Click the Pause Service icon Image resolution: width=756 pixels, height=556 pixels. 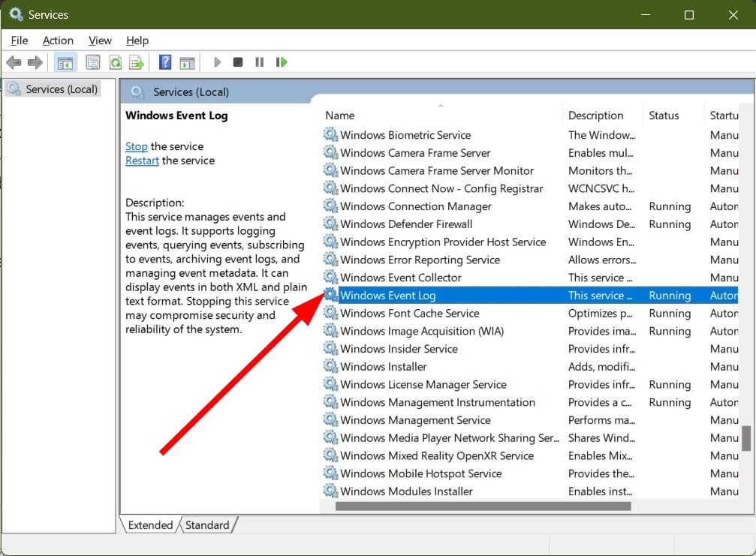(x=260, y=62)
